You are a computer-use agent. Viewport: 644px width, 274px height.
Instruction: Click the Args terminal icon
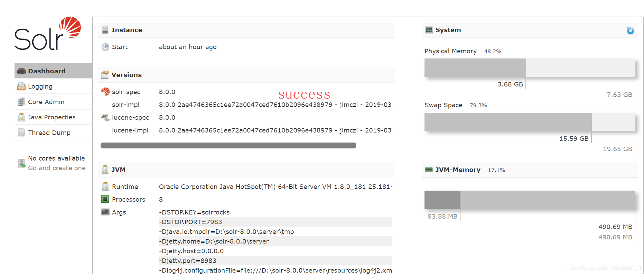105,212
